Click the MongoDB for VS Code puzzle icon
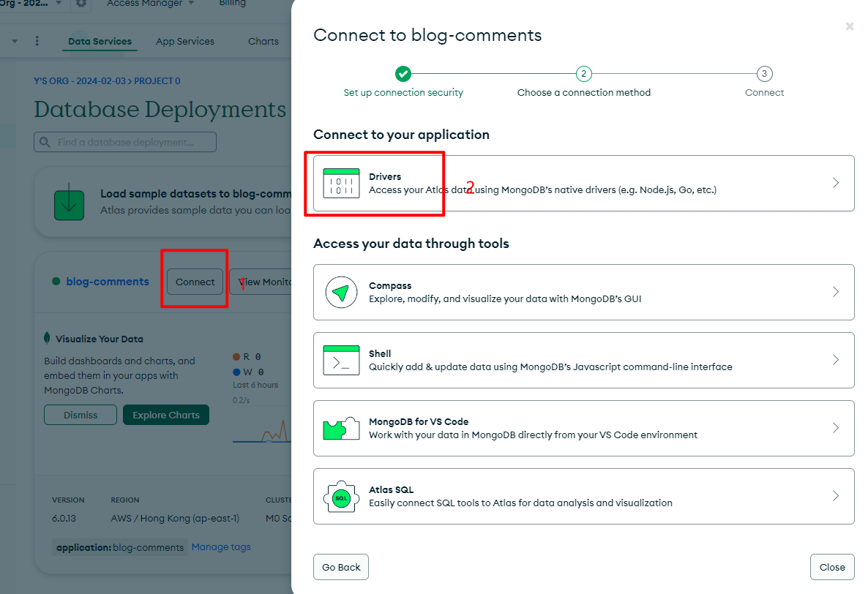This screenshot has height=594, width=868. [341, 428]
